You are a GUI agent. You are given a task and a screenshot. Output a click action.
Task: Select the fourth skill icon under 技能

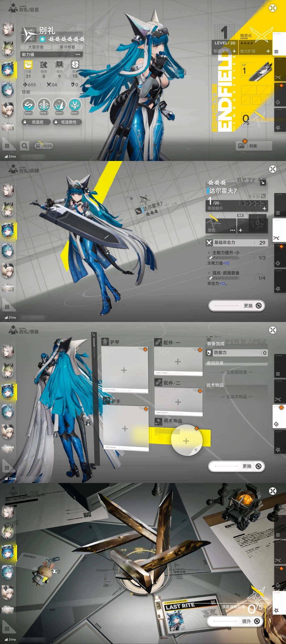[74, 105]
